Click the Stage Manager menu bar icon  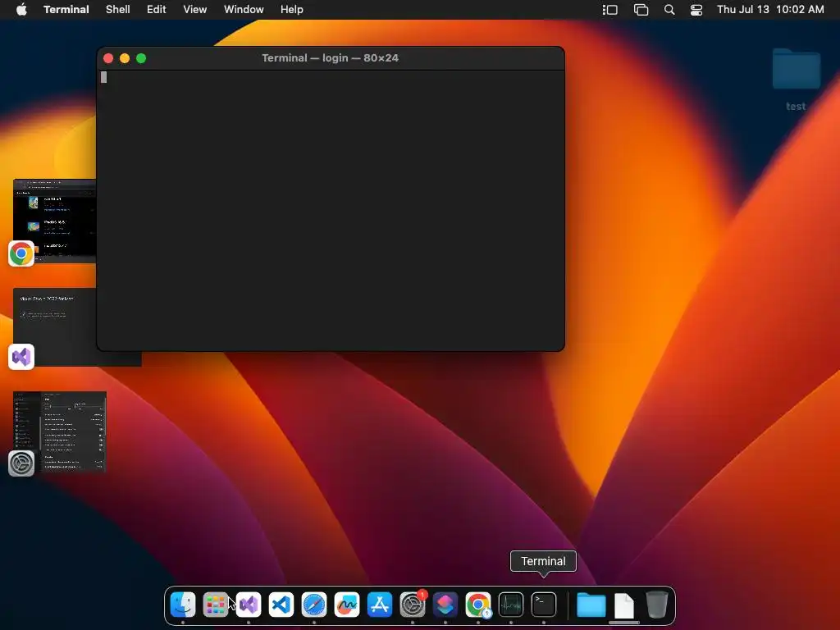pos(610,10)
